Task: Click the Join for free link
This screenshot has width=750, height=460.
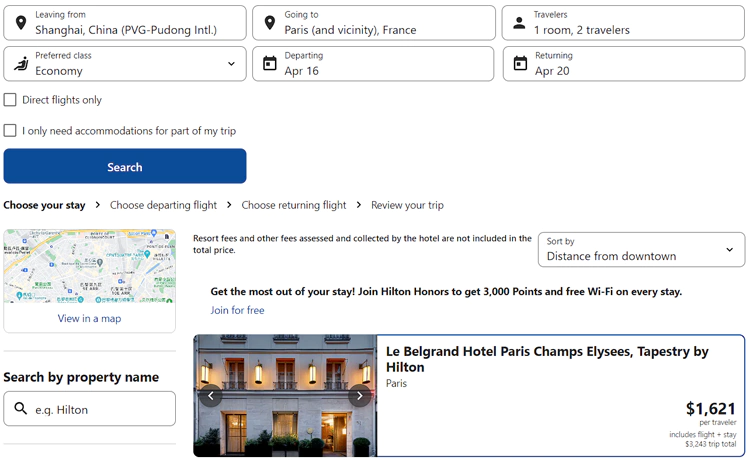Action: coord(237,311)
